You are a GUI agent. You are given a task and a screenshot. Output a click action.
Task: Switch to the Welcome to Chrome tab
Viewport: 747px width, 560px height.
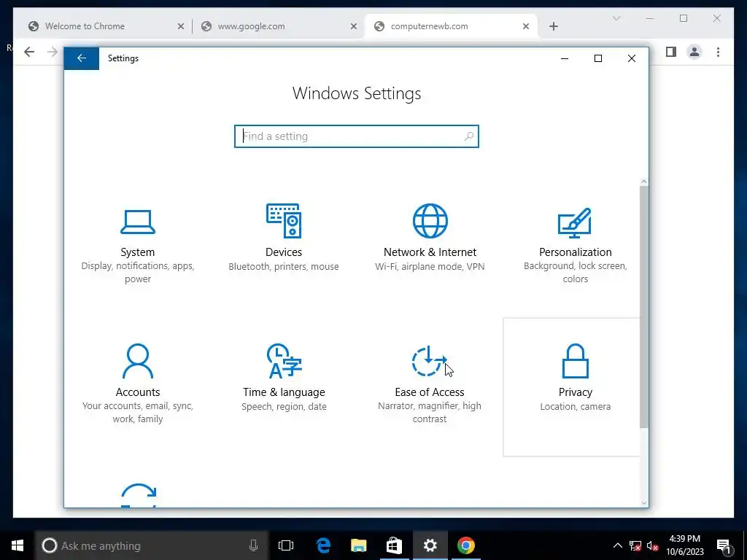pyautogui.click(x=107, y=26)
